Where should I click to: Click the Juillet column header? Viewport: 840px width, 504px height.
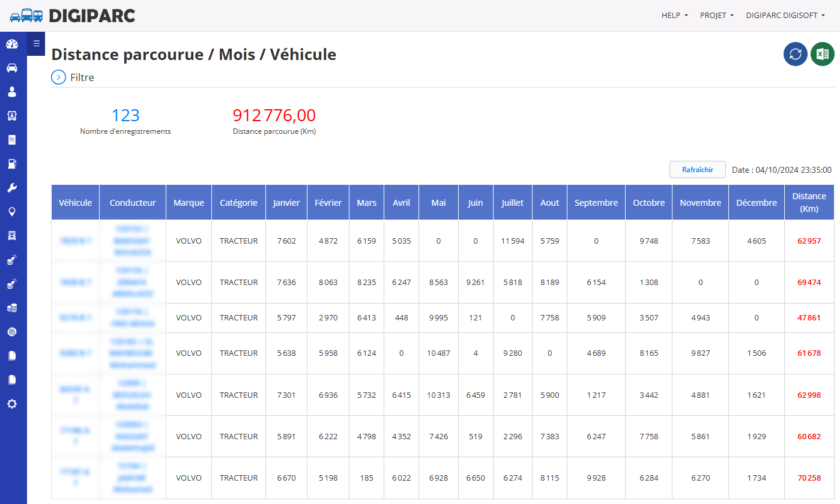[x=513, y=202]
